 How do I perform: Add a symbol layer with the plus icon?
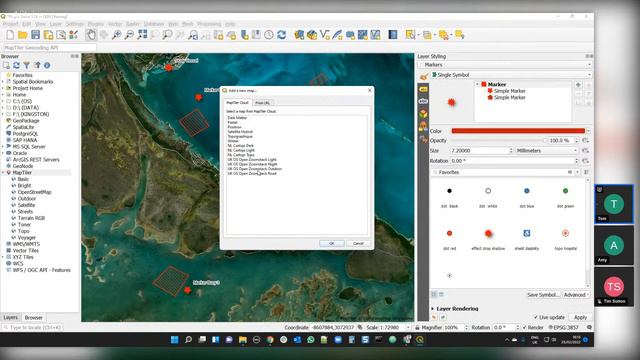pos(578,85)
